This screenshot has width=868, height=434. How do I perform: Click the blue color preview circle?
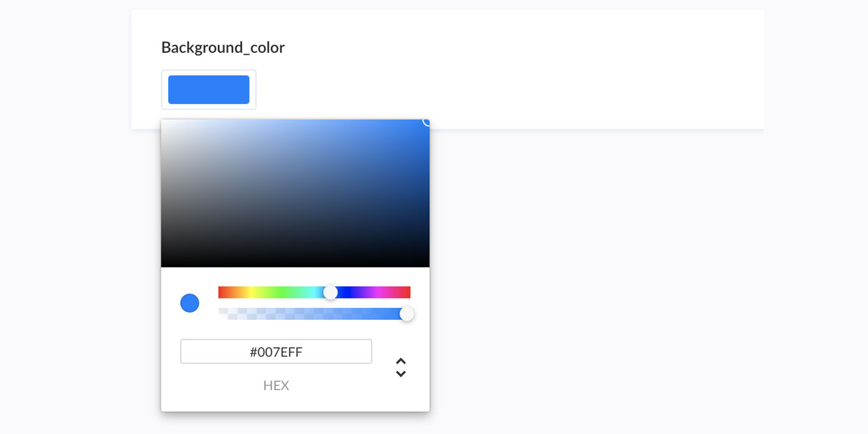point(190,303)
